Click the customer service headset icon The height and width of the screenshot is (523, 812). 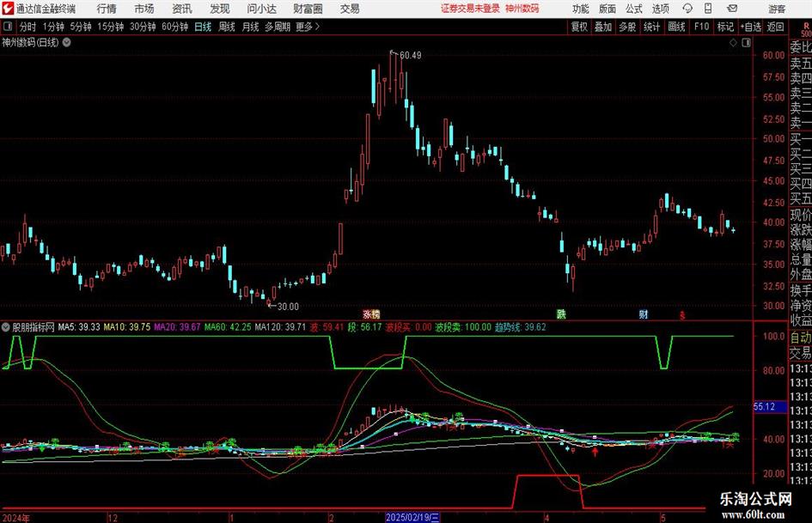pos(687,9)
